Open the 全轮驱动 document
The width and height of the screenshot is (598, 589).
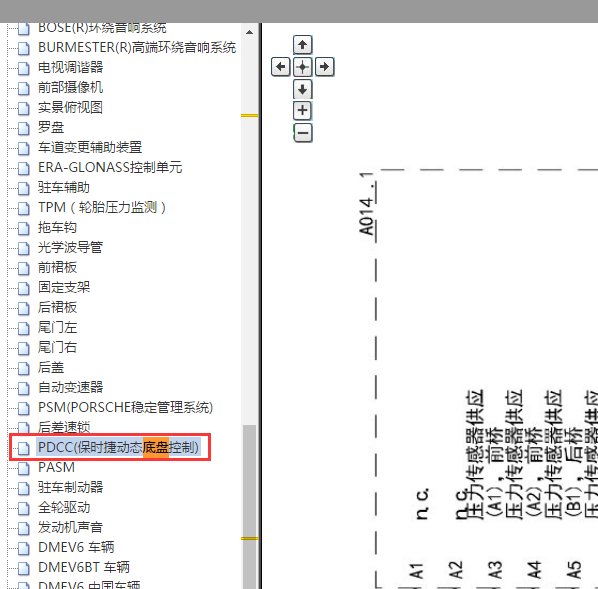[x=64, y=507]
